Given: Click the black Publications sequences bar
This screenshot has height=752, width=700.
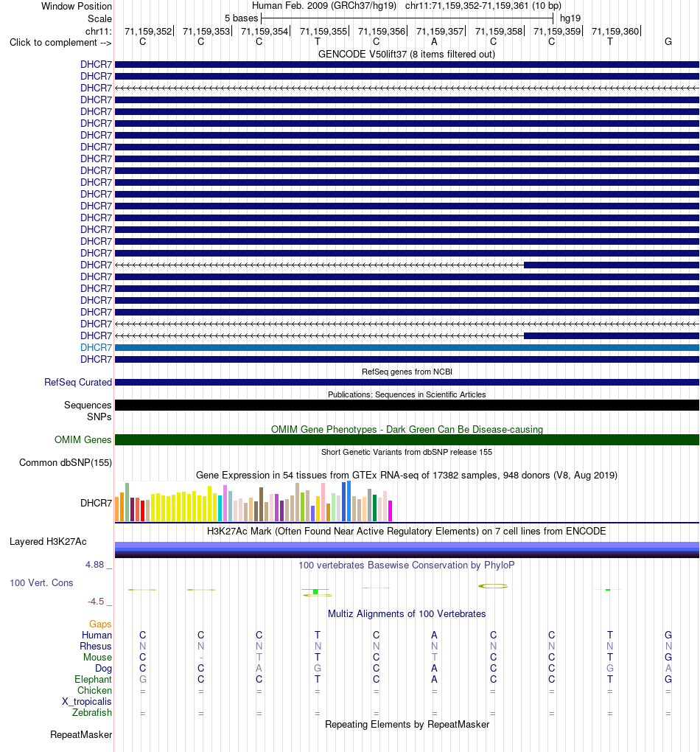Looking at the screenshot, I should point(407,405).
